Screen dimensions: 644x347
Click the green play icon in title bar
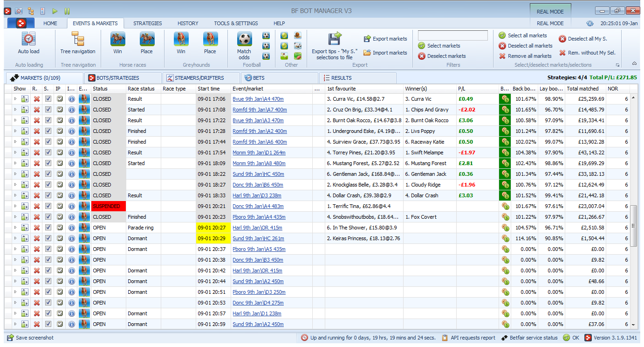coord(55,11)
